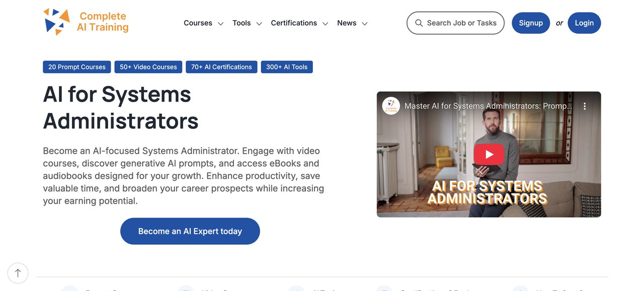
Task: Click Become an AI Expert today button
Action: 190,231
